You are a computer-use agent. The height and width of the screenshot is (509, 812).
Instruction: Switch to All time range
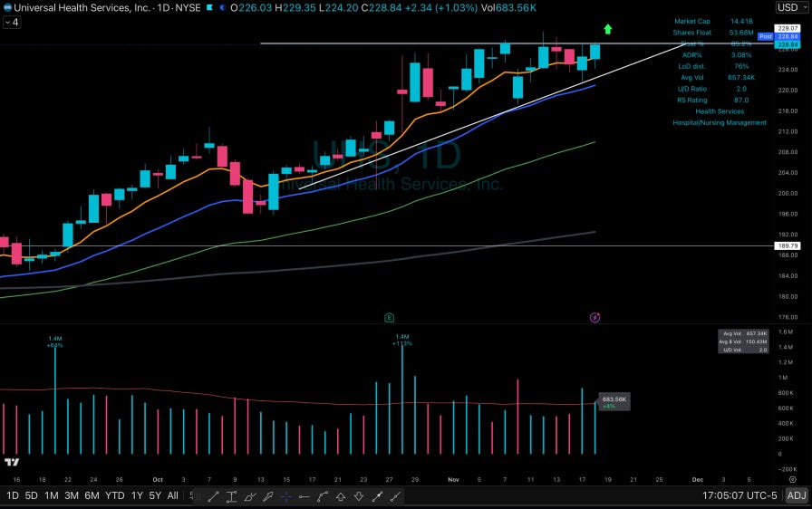[x=172, y=495]
